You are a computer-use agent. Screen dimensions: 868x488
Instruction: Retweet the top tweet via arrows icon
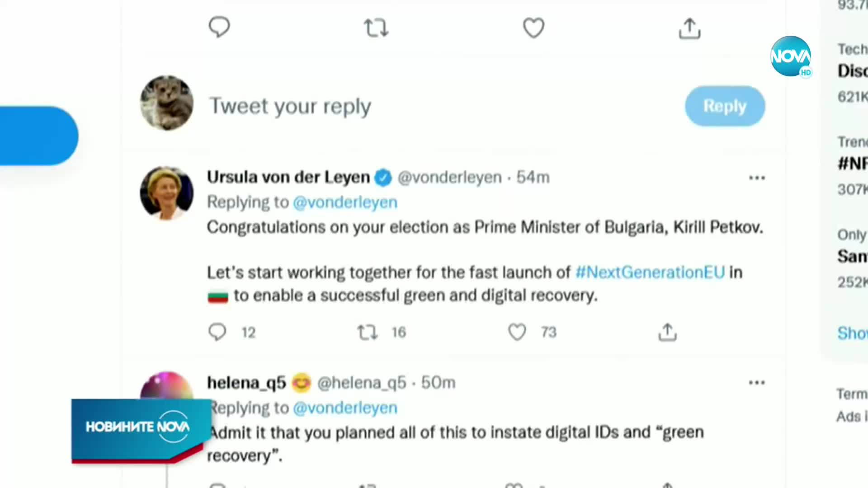point(376,28)
